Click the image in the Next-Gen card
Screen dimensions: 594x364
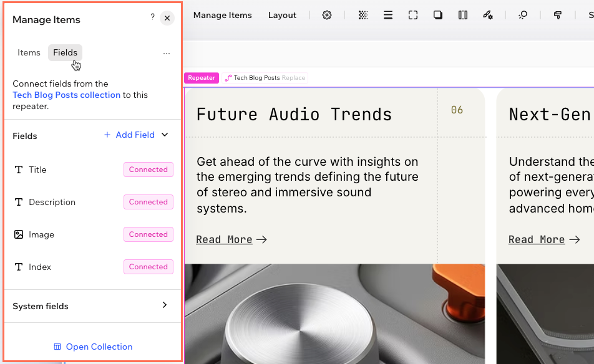[x=545, y=314]
